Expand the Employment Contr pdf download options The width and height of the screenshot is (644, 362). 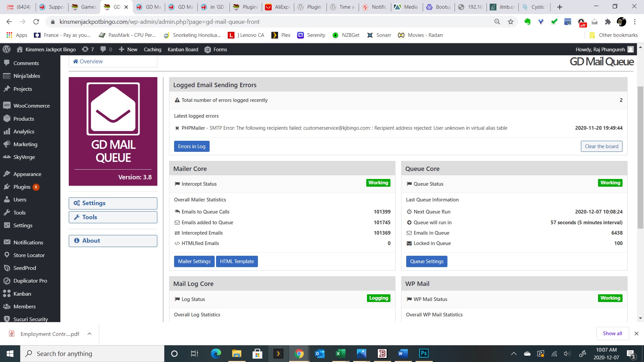click(89, 334)
